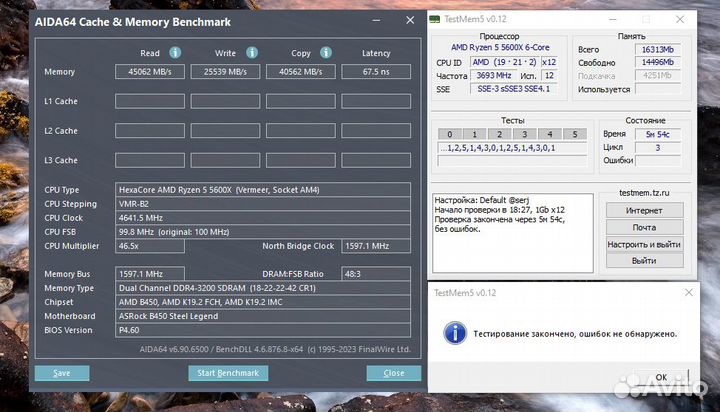Start the AIDA64 benchmark
This screenshot has height=412, width=720.
coord(228,373)
